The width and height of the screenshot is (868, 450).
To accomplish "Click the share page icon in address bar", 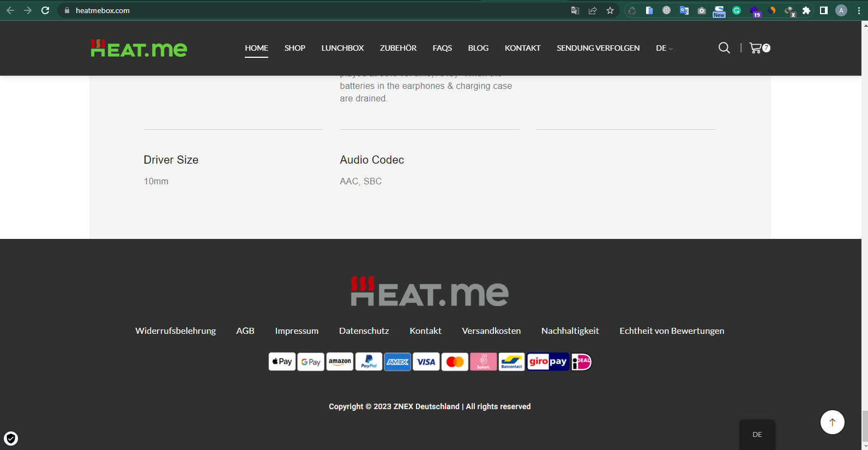I will point(593,10).
